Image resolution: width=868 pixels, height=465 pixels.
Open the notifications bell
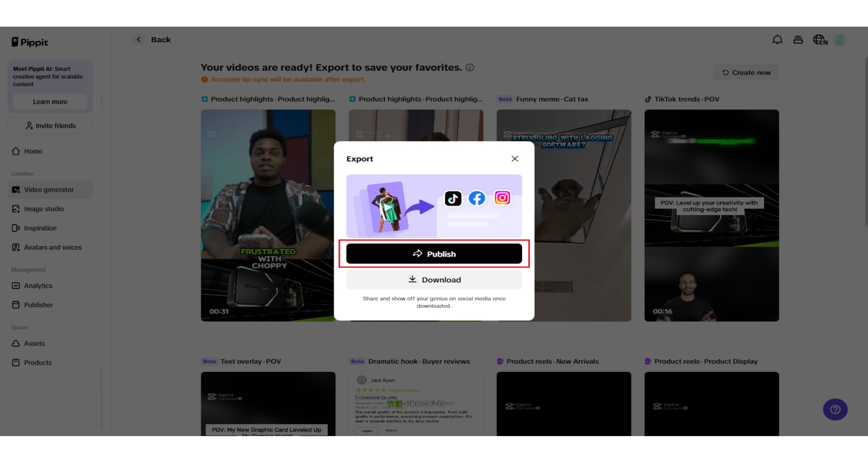[777, 40]
